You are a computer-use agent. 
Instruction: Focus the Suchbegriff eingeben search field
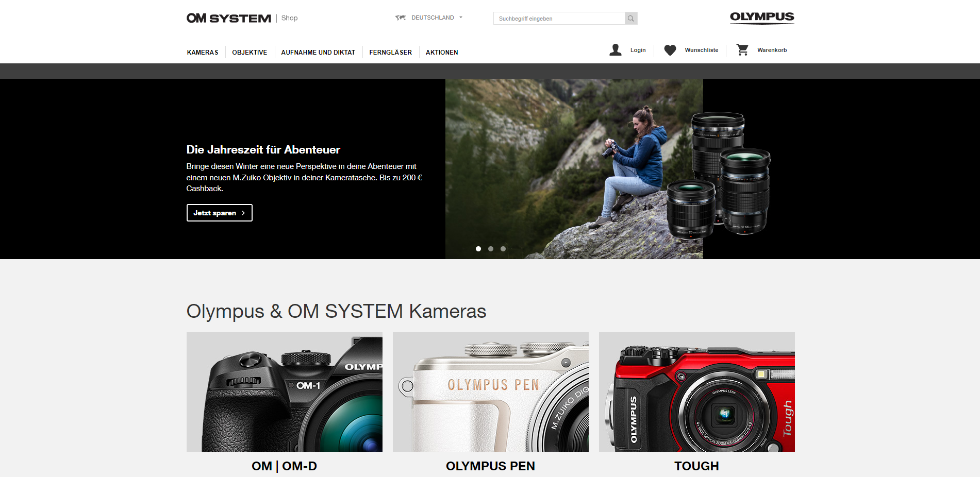[x=559, y=19]
